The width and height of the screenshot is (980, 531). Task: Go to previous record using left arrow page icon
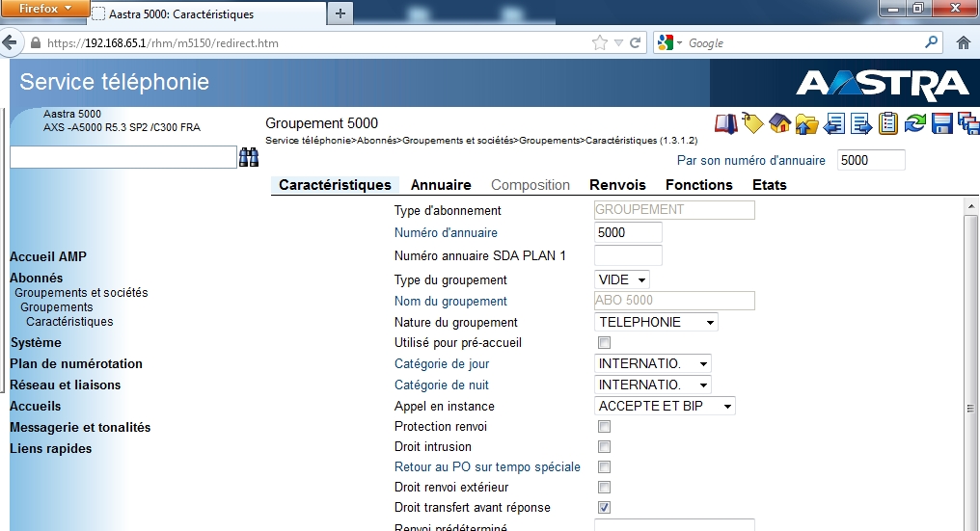pos(833,123)
